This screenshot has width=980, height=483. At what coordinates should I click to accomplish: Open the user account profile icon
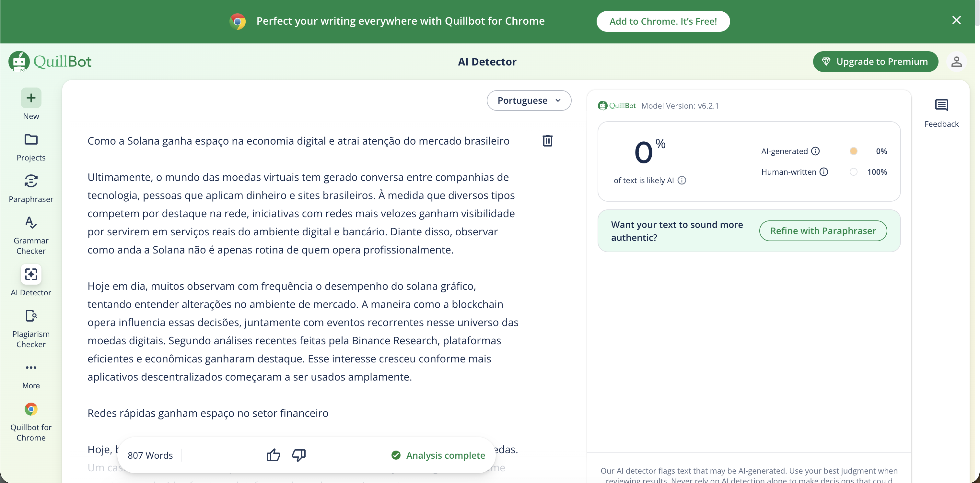(956, 61)
